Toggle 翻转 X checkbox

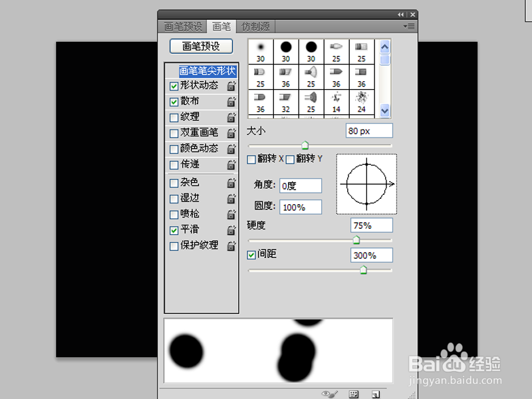tap(251, 160)
